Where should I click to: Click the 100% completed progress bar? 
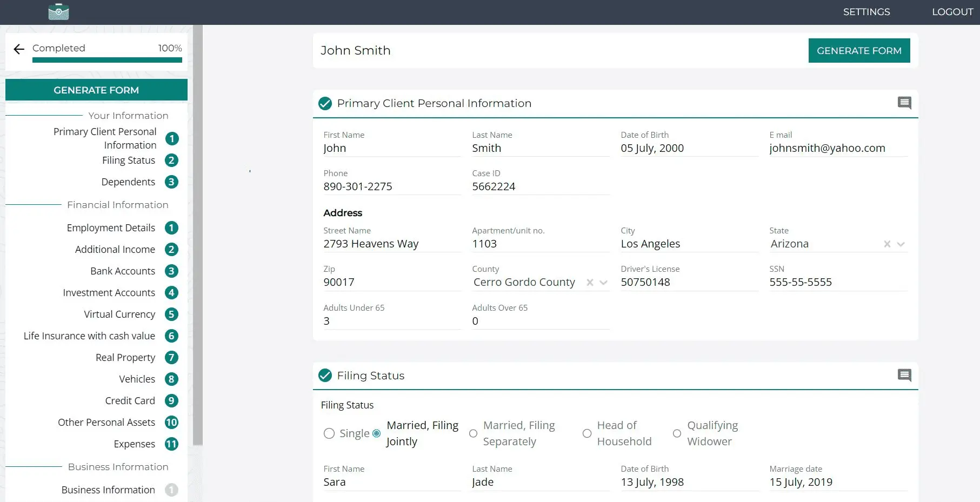tap(107, 60)
